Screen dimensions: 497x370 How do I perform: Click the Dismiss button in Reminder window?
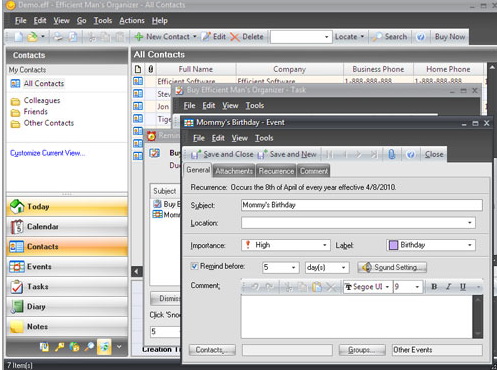pyautogui.click(x=165, y=298)
